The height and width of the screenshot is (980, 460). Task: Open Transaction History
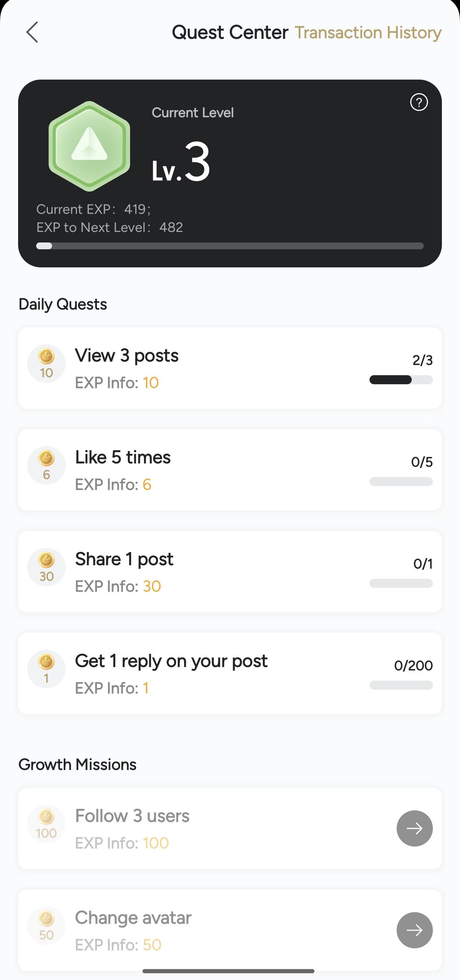[368, 32]
